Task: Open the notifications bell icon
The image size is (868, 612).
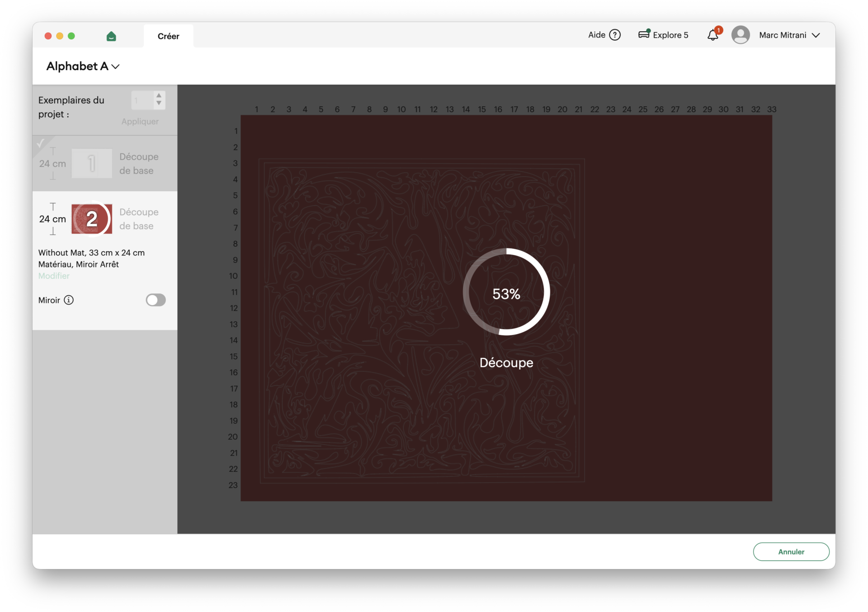Action: tap(713, 35)
